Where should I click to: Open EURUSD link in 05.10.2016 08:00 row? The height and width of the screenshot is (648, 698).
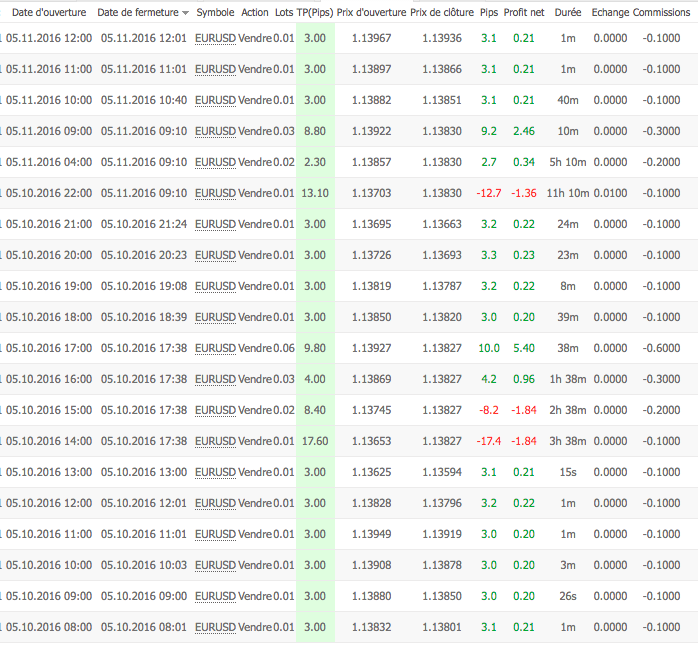click(215, 627)
